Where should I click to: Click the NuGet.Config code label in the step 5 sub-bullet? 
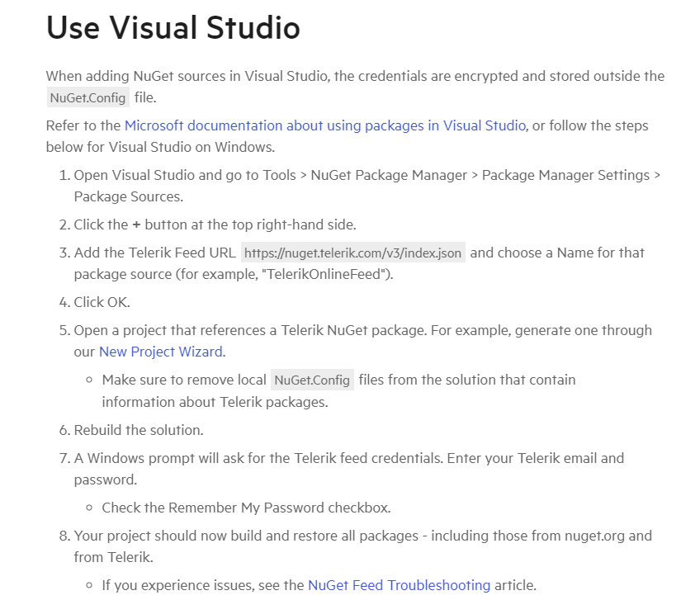[313, 380]
